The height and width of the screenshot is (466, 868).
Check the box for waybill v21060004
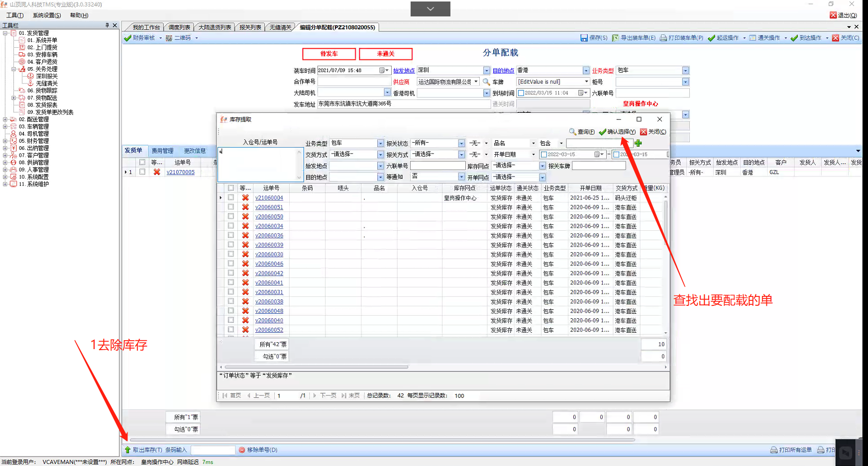click(231, 197)
